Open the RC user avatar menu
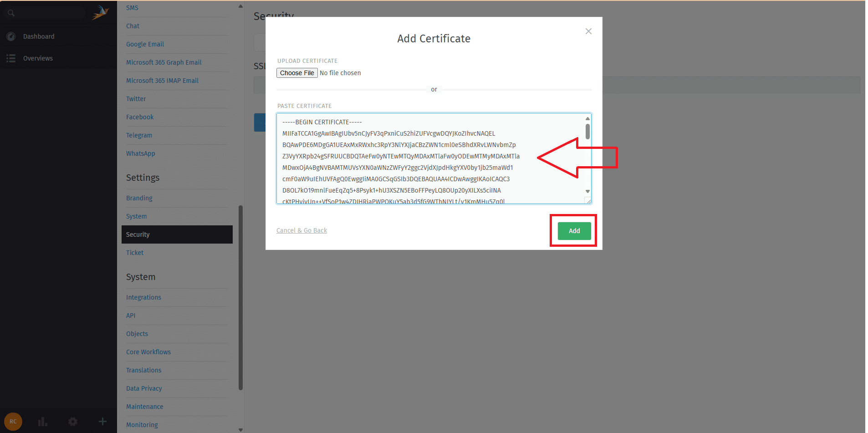Viewport: 868px width, 433px height. point(13,421)
